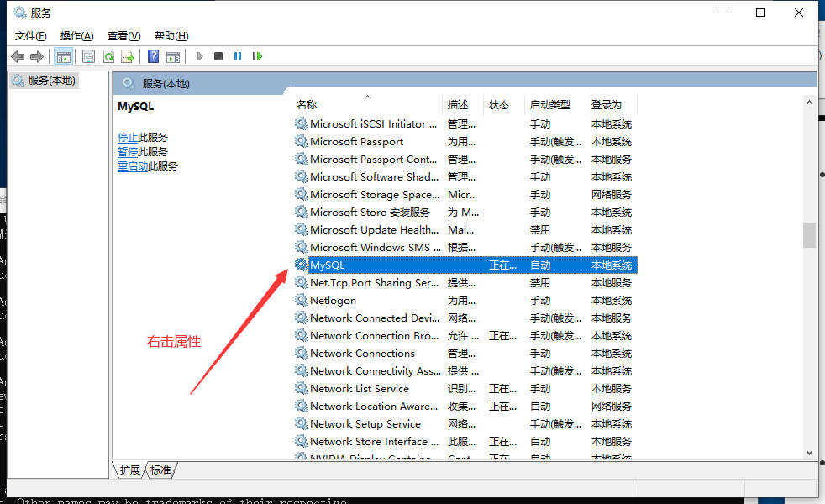This screenshot has height=504, width=825.
Task: Toggle the show/hide console tree button
Action: (64, 56)
